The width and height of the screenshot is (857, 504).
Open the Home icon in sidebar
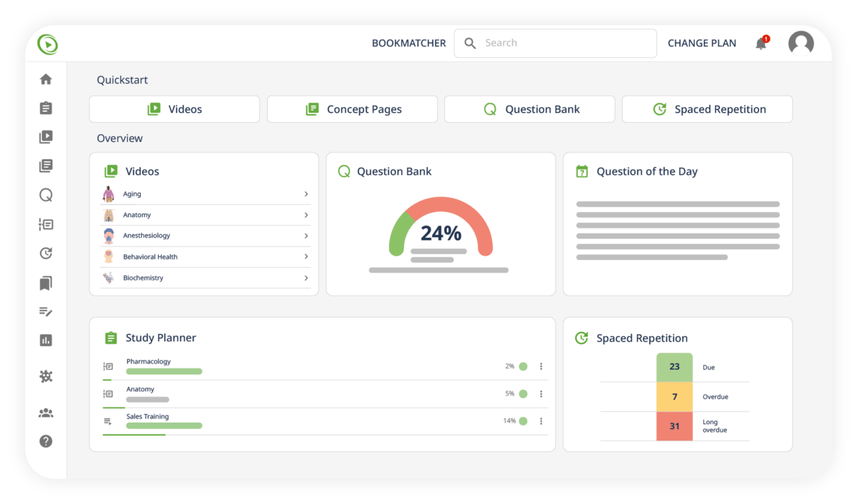[x=46, y=80]
